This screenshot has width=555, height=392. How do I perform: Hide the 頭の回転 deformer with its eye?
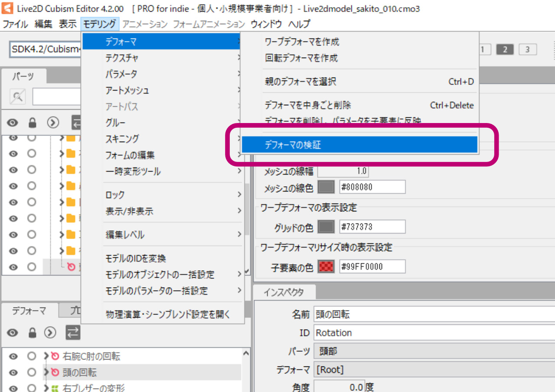[x=13, y=373]
